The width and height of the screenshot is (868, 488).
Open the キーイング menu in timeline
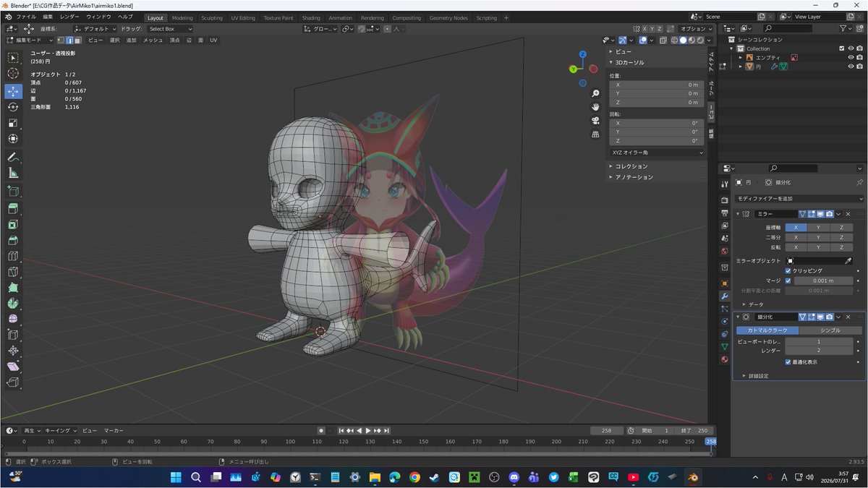60,430
